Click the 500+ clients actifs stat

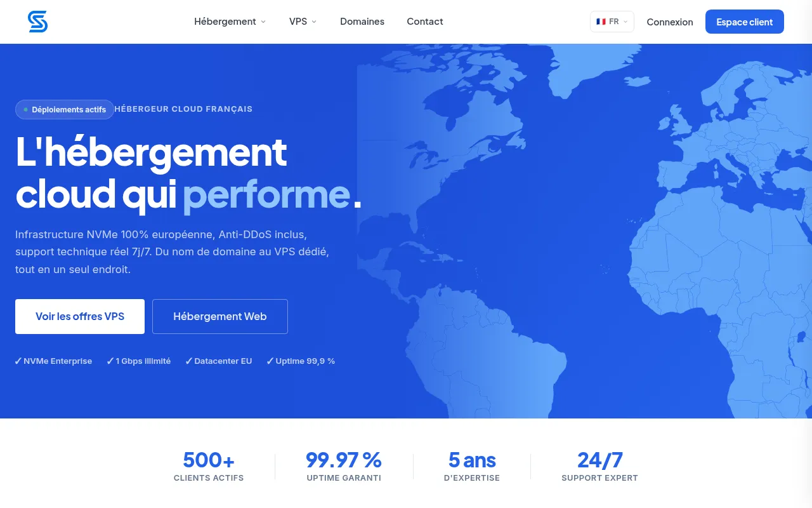pos(209,466)
